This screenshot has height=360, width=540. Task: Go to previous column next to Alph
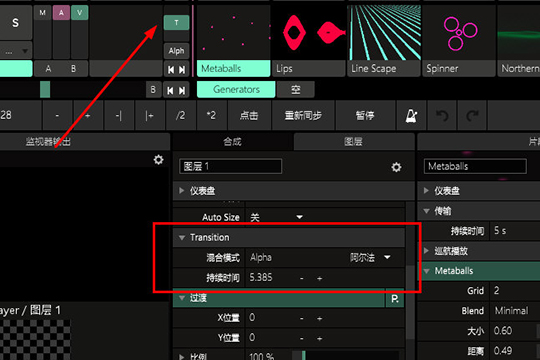point(171,70)
